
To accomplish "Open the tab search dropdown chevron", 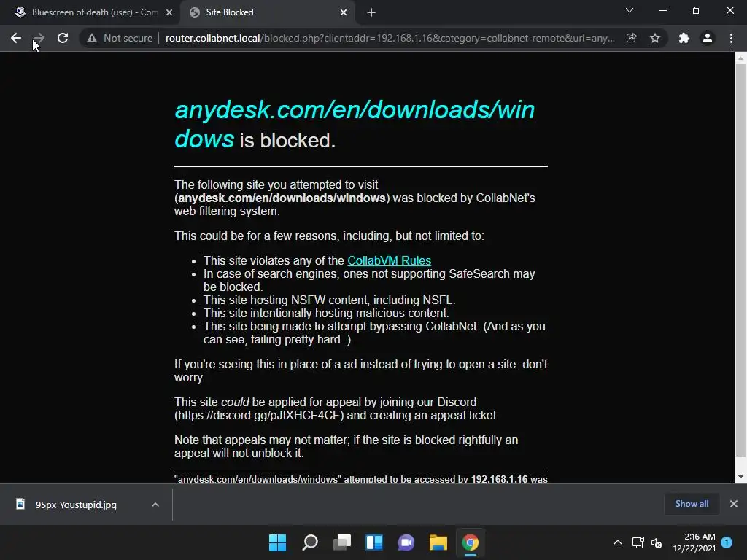I will tap(630, 10).
